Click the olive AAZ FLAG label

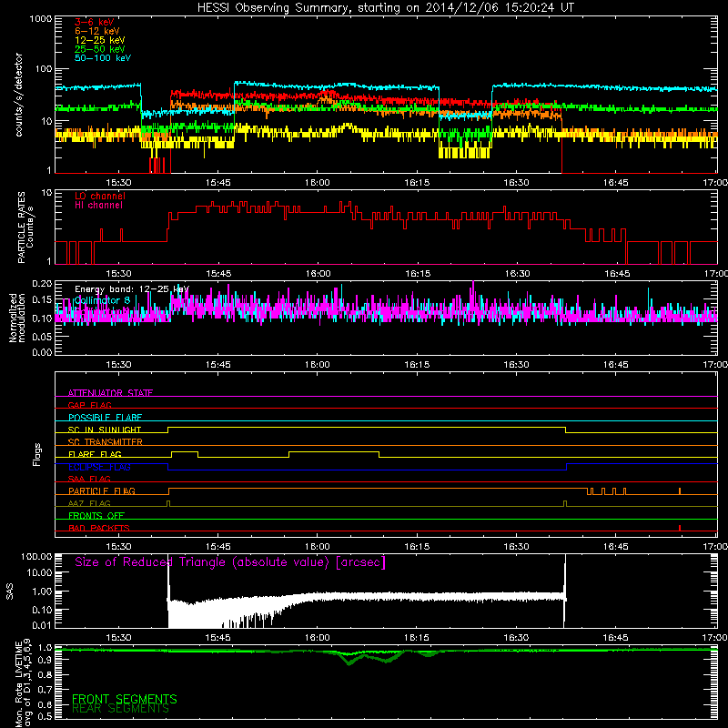point(89,503)
